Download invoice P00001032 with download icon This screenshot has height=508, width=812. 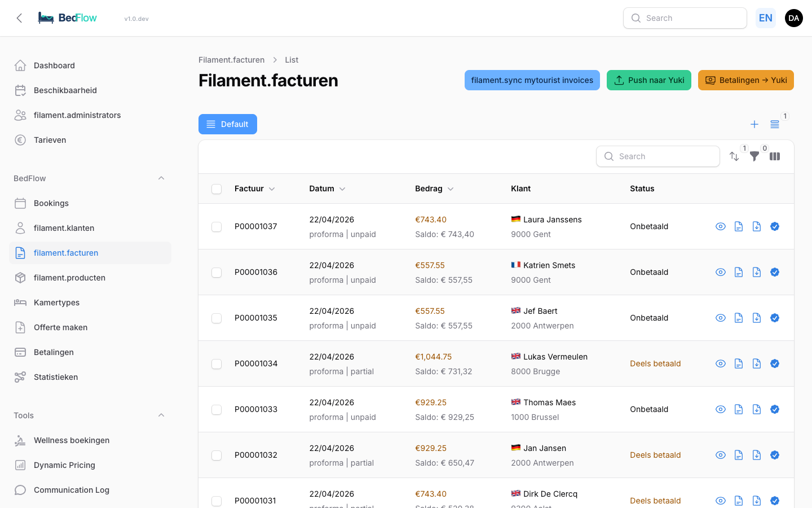(x=757, y=455)
